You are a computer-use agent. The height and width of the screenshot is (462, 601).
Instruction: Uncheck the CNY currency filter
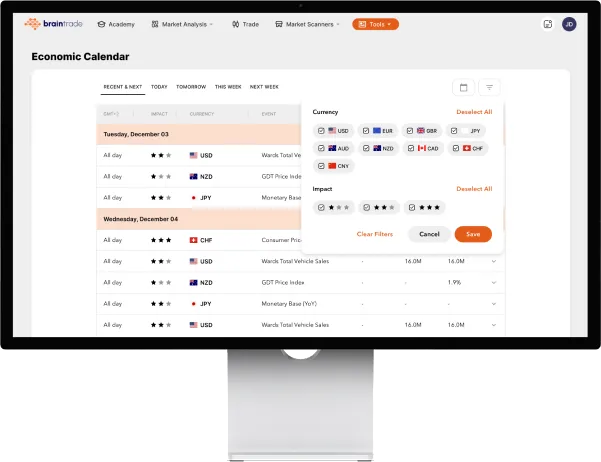[x=321, y=166]
